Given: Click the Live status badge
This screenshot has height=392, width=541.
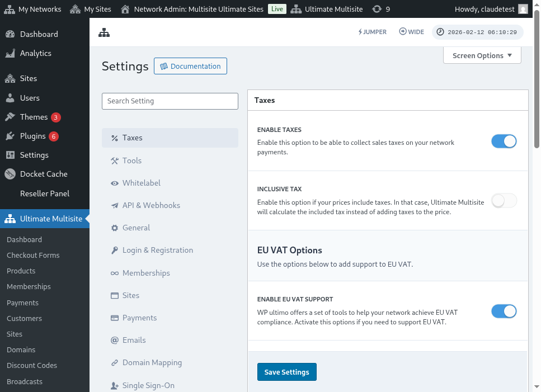Looking at the screenshot, I should click(277, 9).
